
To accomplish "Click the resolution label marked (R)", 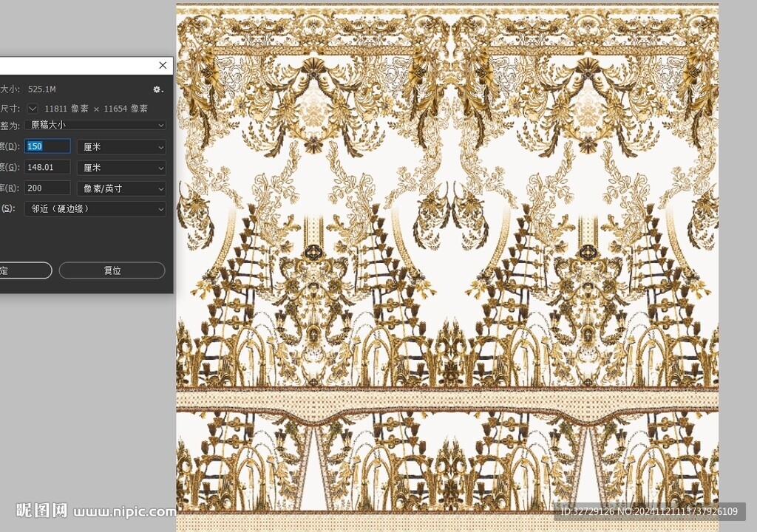I will [x=10, y=188].
